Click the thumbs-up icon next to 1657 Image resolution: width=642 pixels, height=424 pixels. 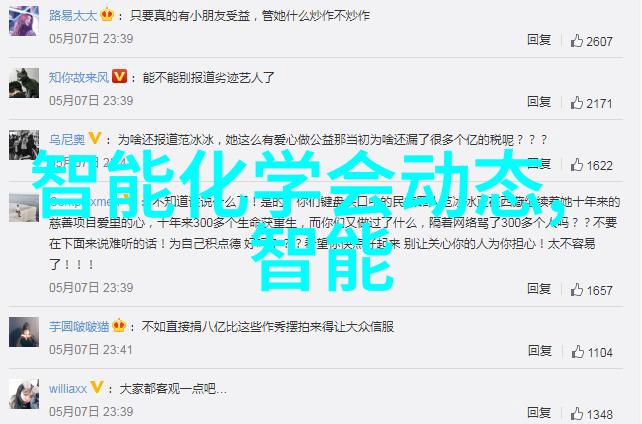(x=576, y=290)
